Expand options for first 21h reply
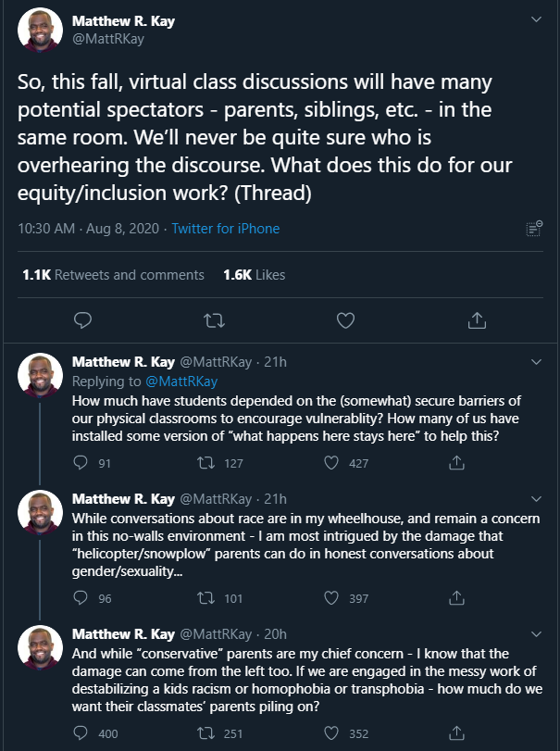The width and height of the screenshot is (560, 751). pyautogui.click(x=537, y=362)
